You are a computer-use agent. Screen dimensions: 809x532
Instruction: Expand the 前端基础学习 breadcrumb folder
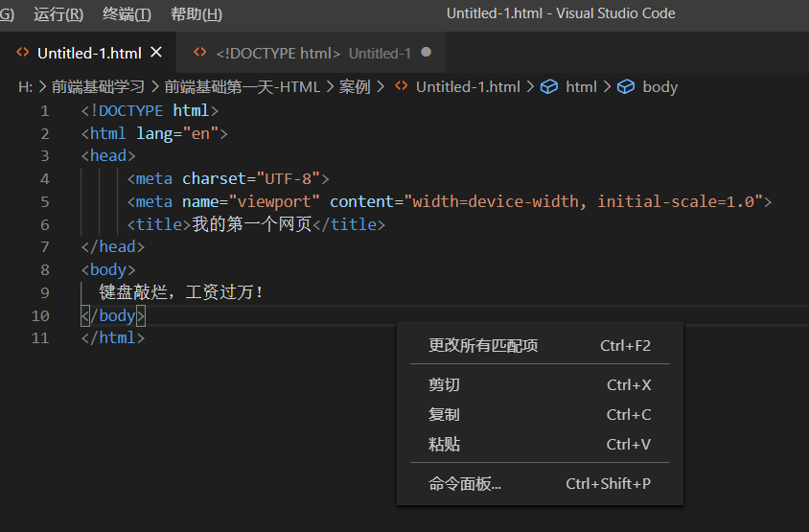tap(98, 86)
